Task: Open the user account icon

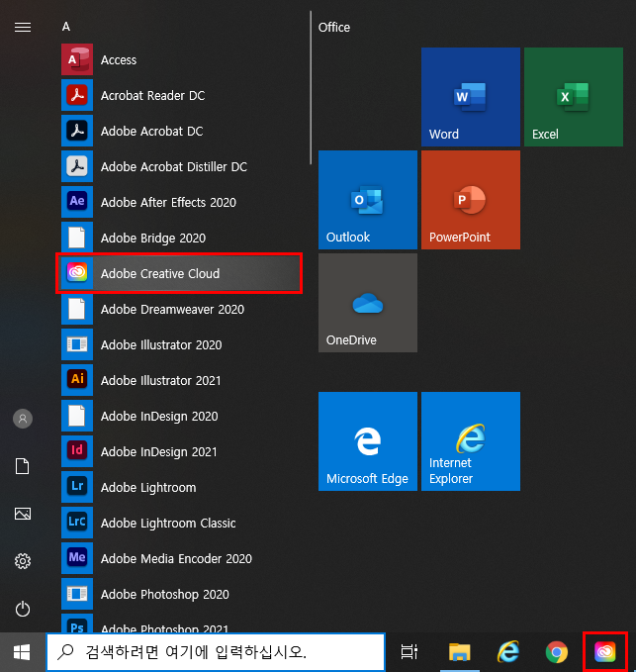Action: [x=23, y=419]
